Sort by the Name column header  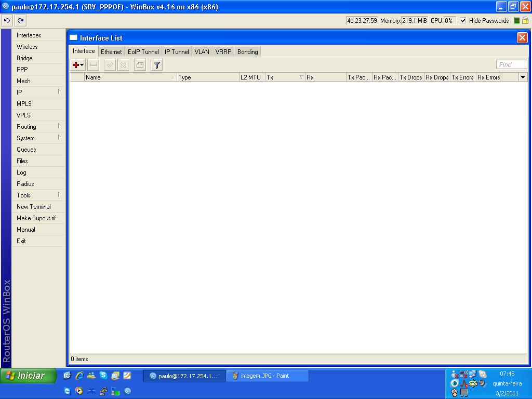coord(130,77)
